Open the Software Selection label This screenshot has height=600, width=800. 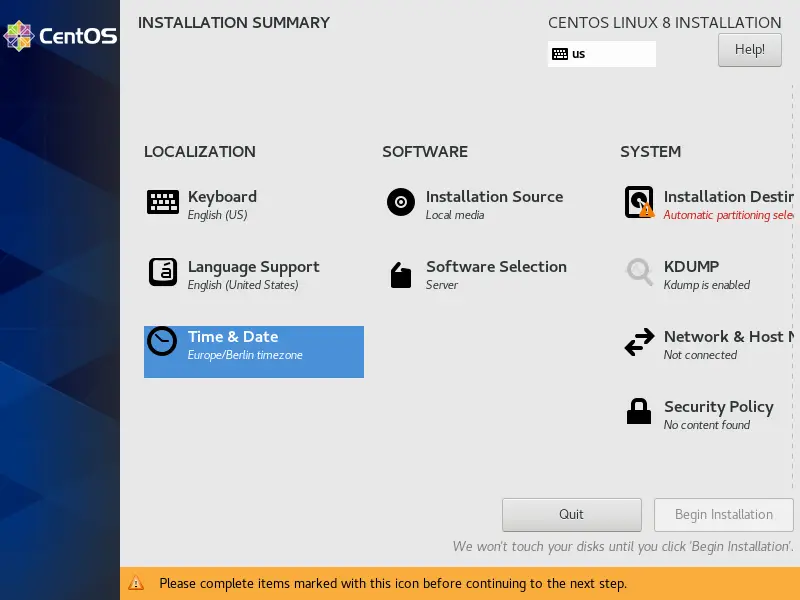[x=496, y=266]
